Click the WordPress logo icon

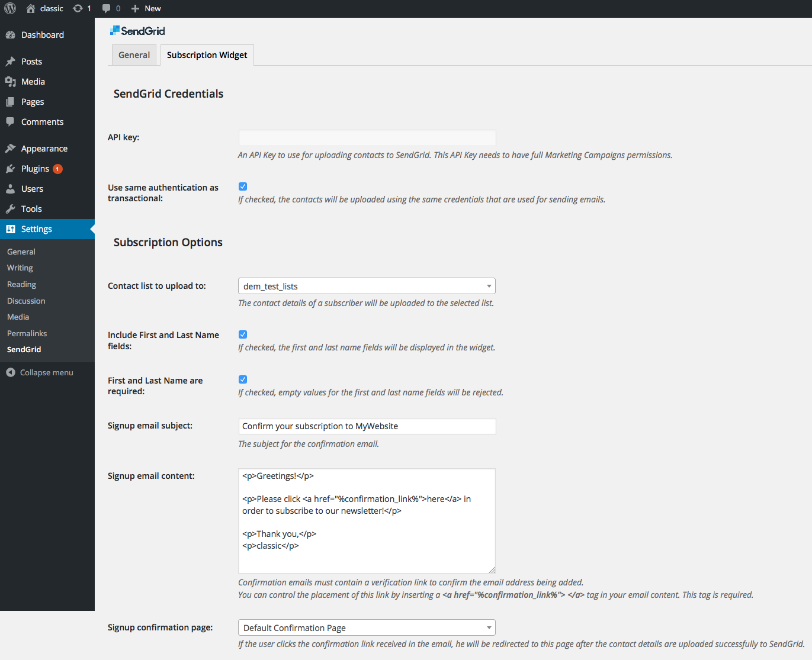coord(10,8)
